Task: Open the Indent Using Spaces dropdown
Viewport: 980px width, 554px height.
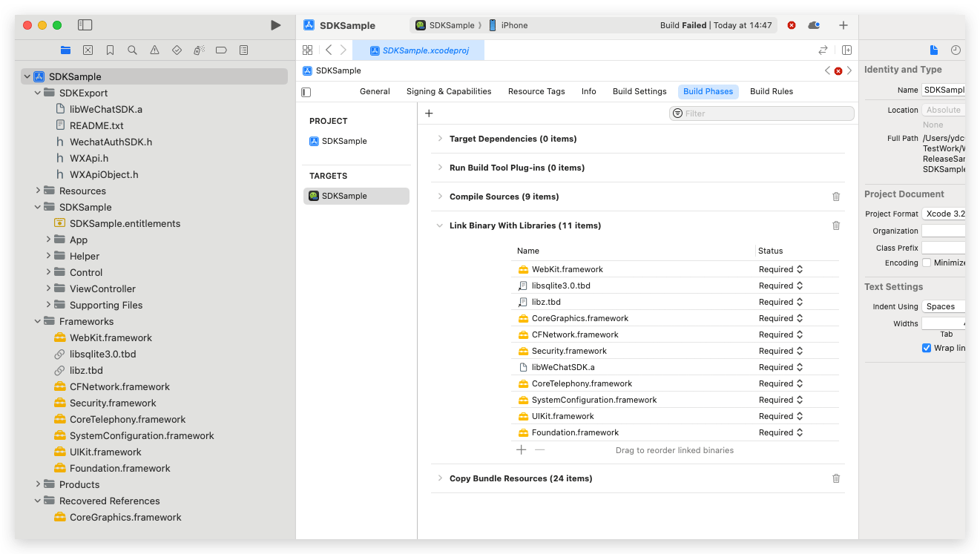Action: point(944,306)
